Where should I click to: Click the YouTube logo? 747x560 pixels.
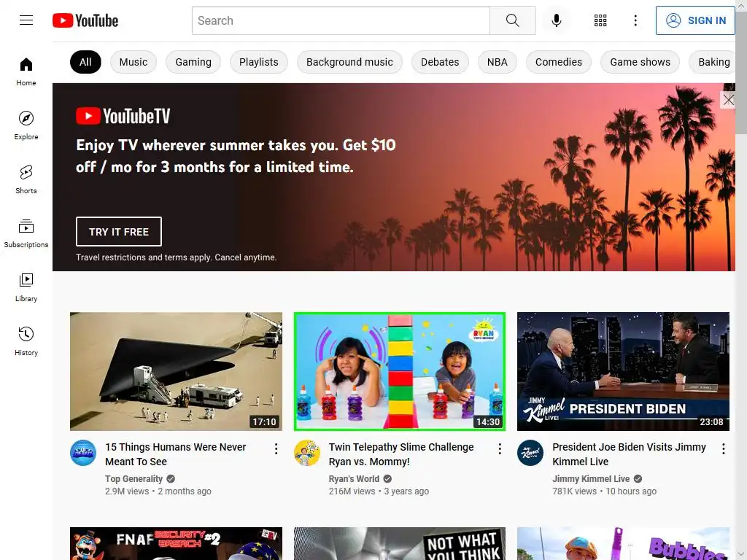85,20
